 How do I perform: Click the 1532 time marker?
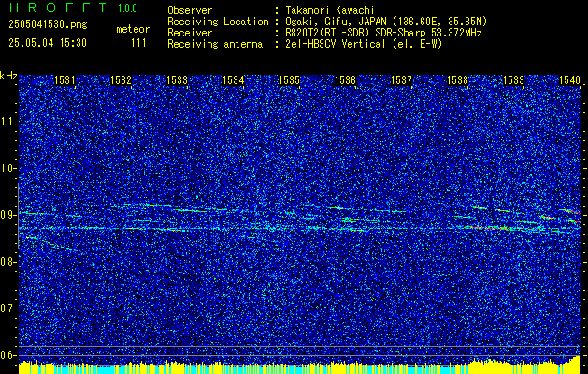click(121, 79)
